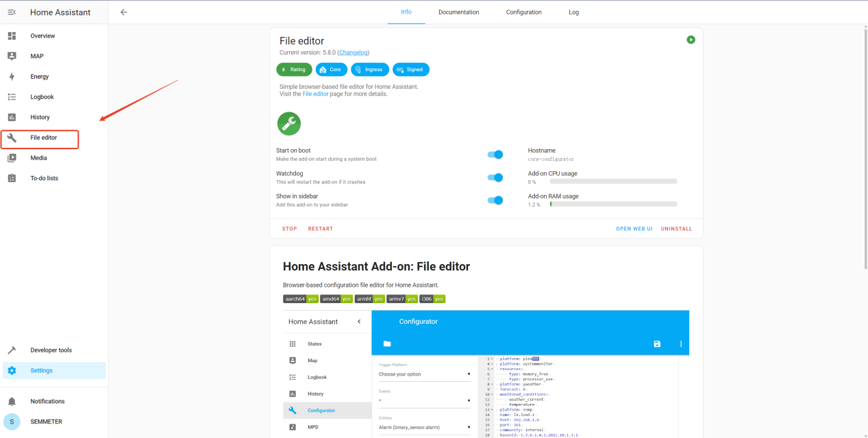Open the MAP sidebar icon
This screenshot has height=438, width=868.
12,56
